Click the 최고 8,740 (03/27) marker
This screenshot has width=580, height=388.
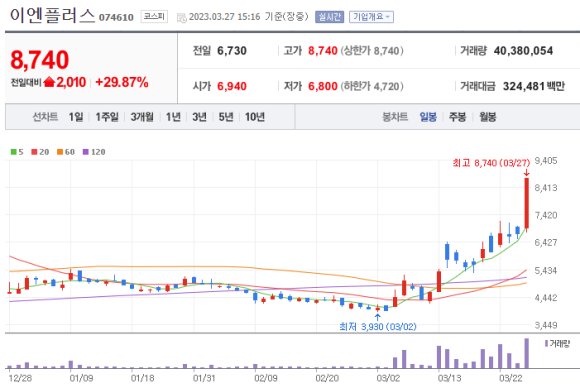coord(491,163)
